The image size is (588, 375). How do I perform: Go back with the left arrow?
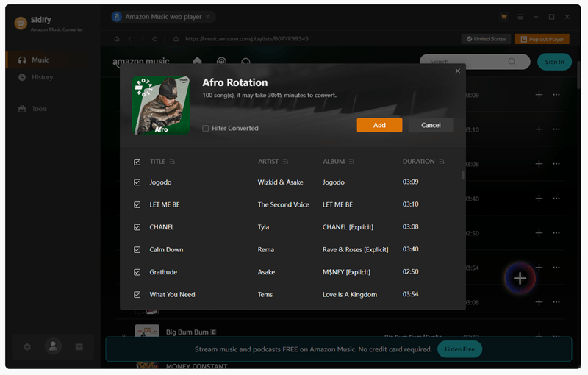(130, 39)
